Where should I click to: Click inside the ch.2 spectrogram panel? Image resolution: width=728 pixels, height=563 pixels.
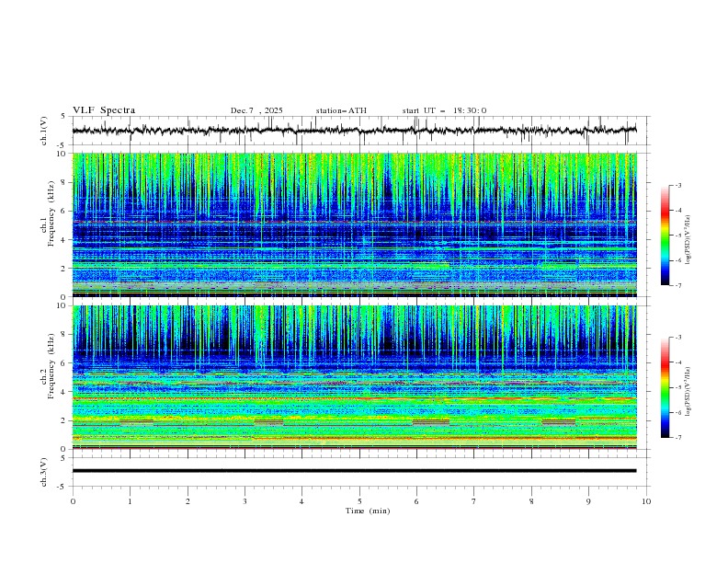[354, 377]
